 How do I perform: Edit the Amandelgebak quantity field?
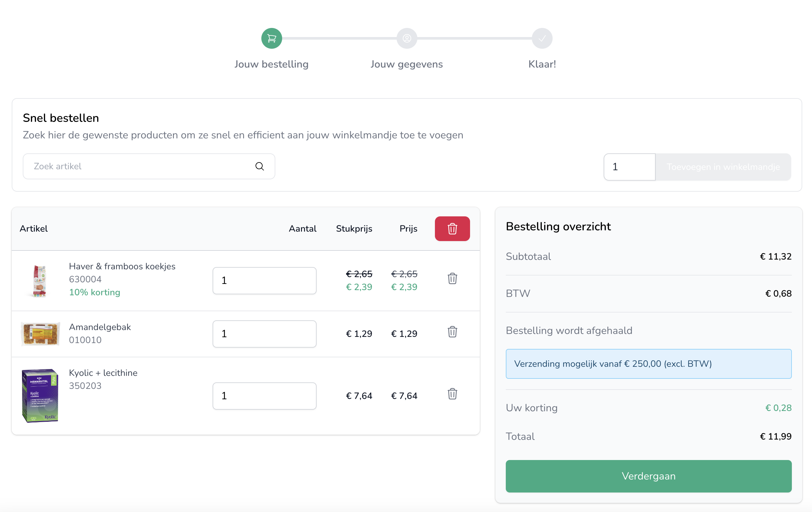pos(264,334)
